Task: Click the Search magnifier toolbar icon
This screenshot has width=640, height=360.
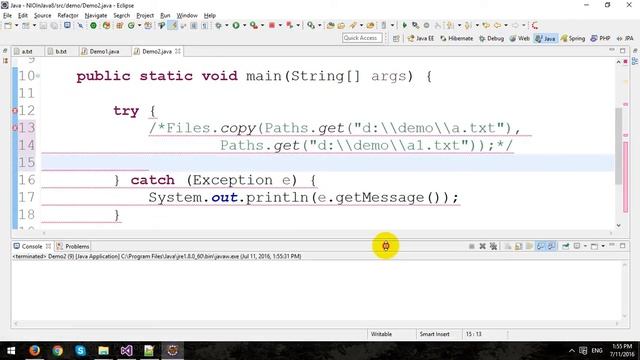Action: pos(311,25)
